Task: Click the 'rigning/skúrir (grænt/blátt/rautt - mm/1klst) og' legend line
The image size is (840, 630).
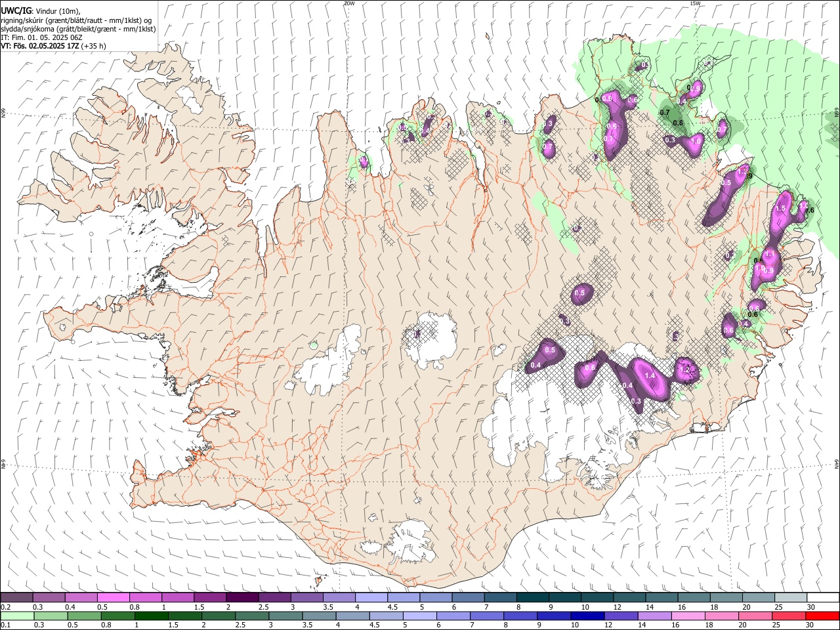Action: 76,20
